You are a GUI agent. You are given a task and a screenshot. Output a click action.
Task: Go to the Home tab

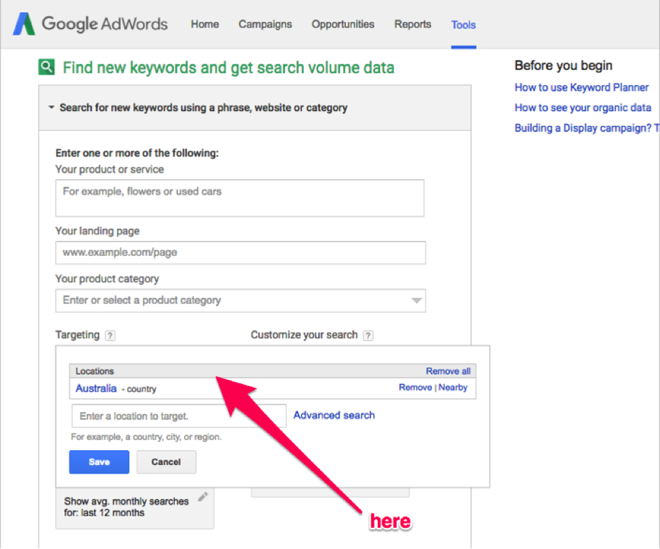click(205, 24)
